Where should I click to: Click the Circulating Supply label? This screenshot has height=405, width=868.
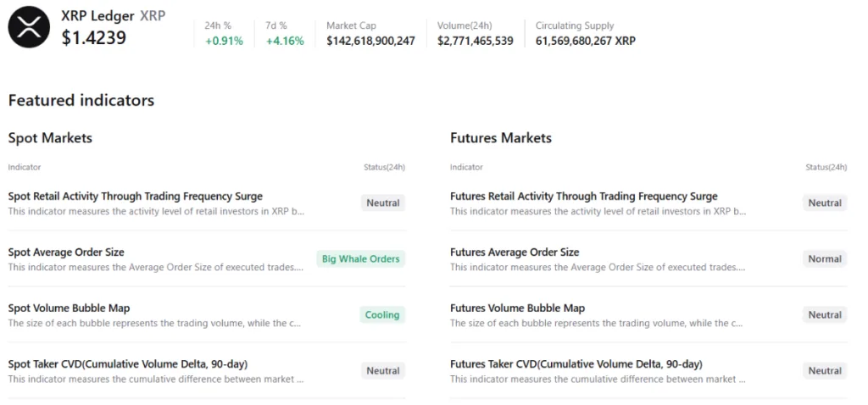click(x=575, y=25)
